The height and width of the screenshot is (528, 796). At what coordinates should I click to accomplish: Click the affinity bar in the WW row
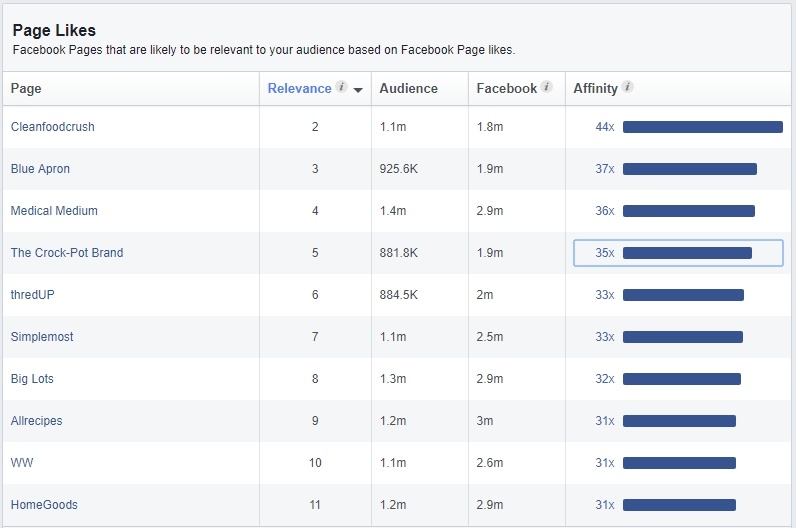[679, 463]
